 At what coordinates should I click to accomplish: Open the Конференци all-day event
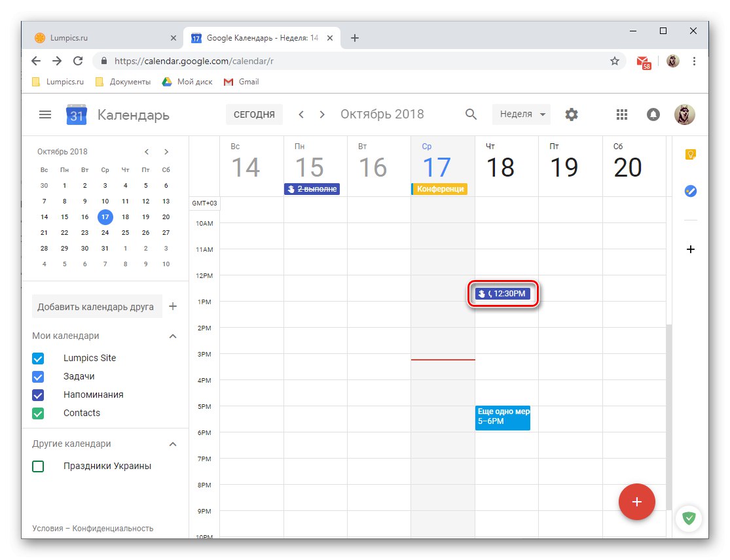(439, 189)
